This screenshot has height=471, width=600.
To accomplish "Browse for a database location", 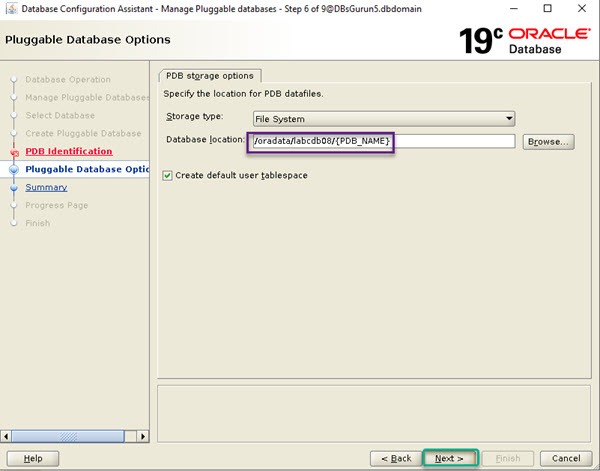I will point(548,142).
